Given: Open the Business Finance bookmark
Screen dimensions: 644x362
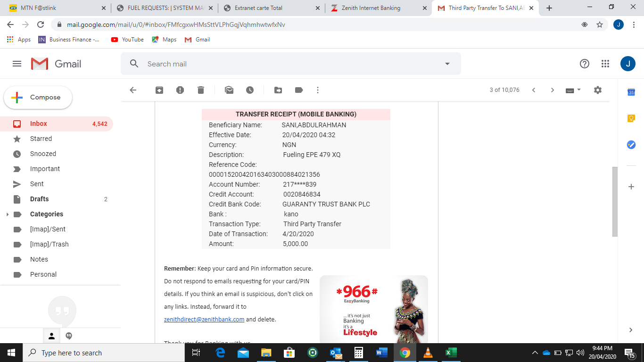Looking at the screenshot, I should pos(69,40).
